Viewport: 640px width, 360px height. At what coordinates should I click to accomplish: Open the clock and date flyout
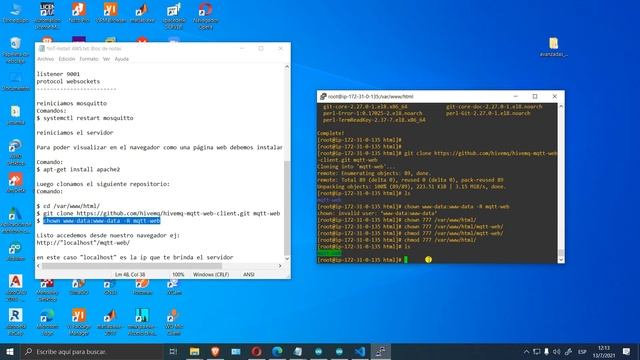604,351
